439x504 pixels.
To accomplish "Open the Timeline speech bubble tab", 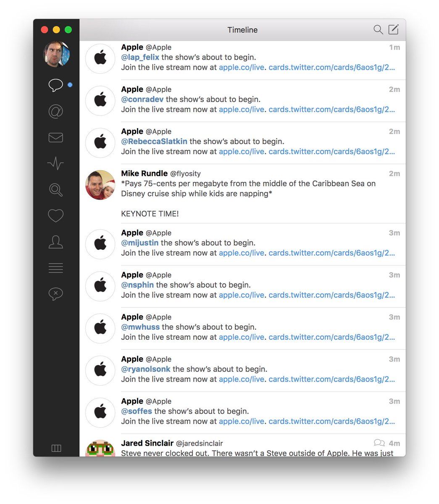I will click(x=55, y=85).
